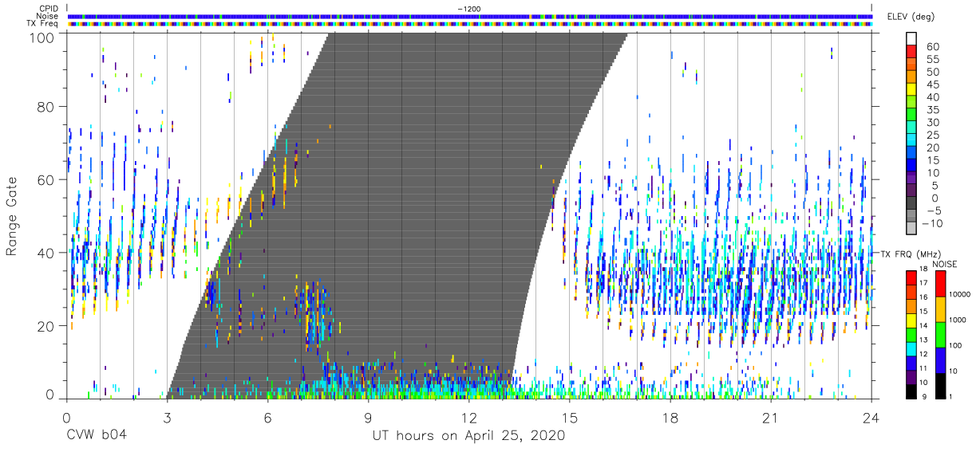Image resolution: width=980 pixels, height=452 pixels.
Task: Click the '35' label on the ELEV colorbar
Action: tap(931, 110)
